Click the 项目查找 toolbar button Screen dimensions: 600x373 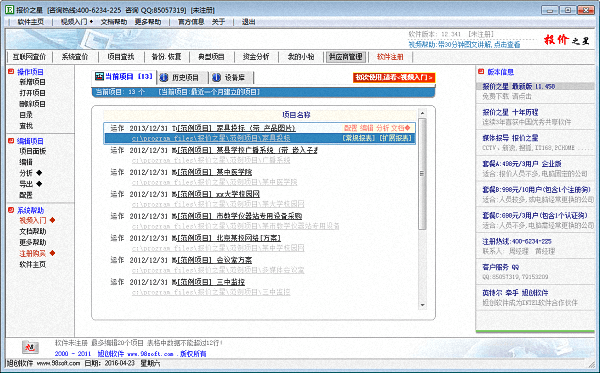(121, 57)
